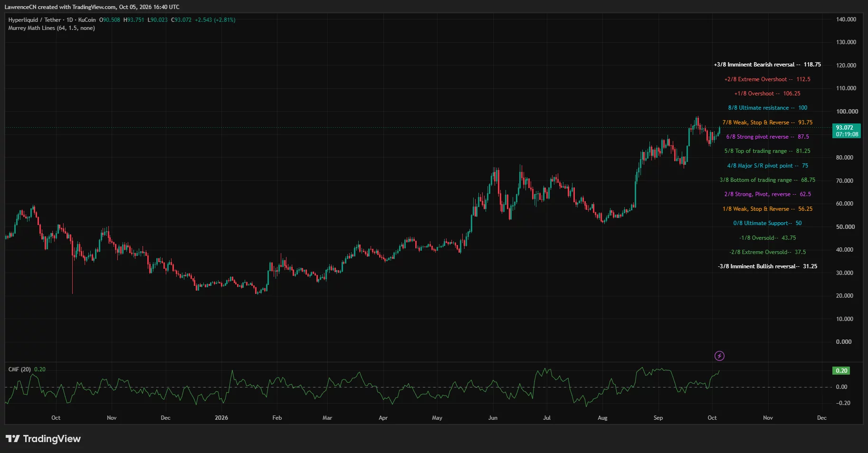Click the +2/8 Extreme Overshoot label
This screenshot has height=453, width=868.
767,79
